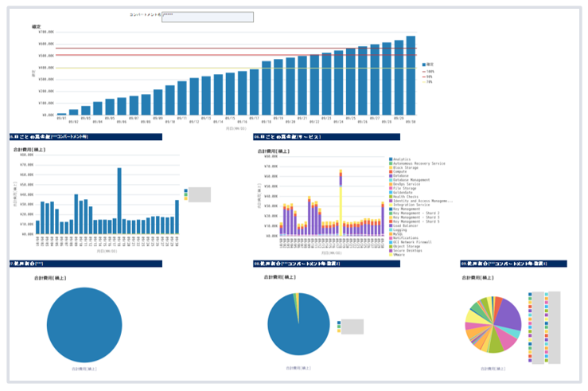This screenshot has width=588, height=391.
Task: Select Analytics in the service legend
Action: click(403, 159)
